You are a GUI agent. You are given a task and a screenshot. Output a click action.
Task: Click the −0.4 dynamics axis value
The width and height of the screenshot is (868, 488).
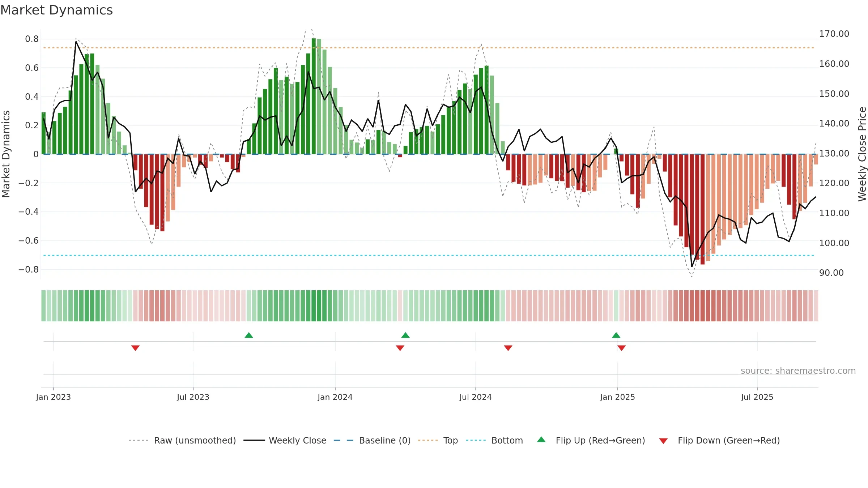[x=29, y=212]
